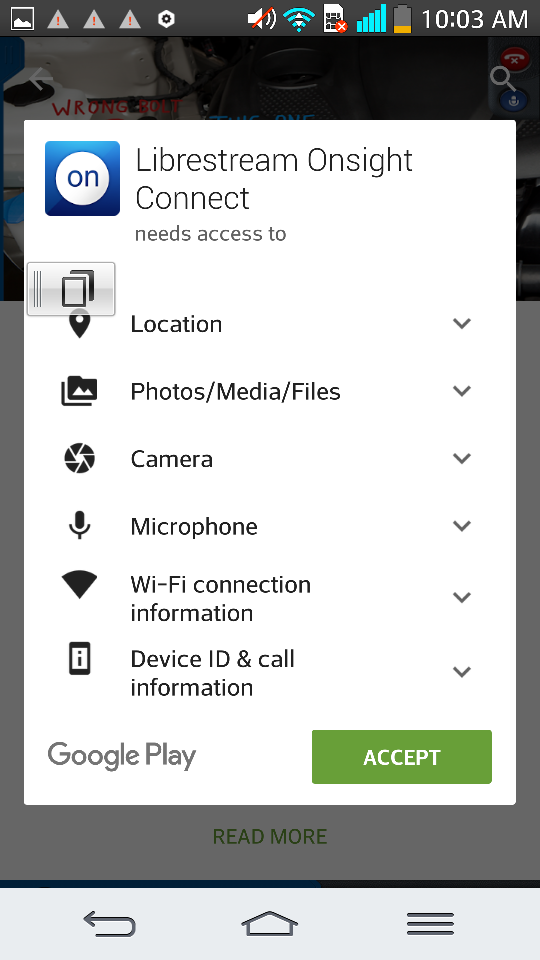The image size is (540, 960).
Task: Tap the Librestream Onsight Connect app icon
Action: click(x=82, y=178)
